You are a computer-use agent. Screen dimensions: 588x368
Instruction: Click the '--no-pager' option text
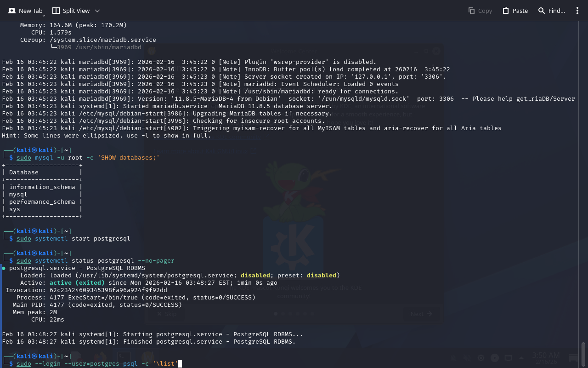coord(156,261)
